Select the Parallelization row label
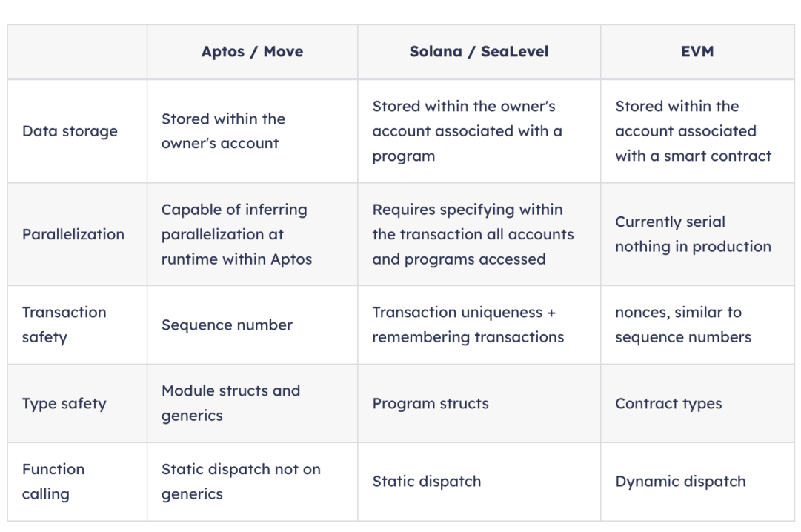The height and width of the screenshot is (532, 801). pos(73,234)
